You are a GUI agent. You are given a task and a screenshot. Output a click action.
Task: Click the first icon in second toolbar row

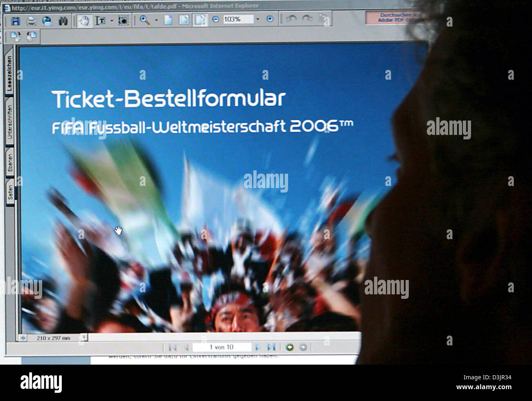16,36
